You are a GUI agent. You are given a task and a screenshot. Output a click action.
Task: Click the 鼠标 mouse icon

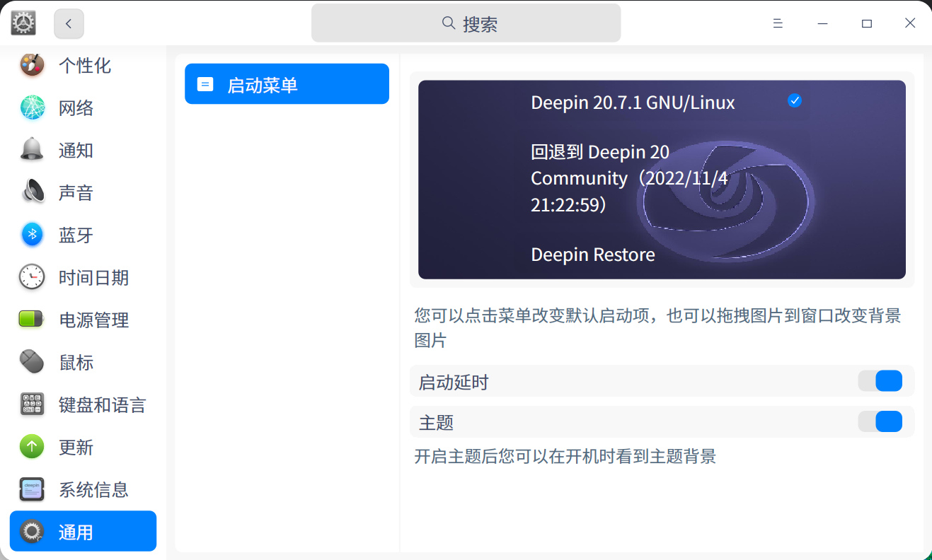pos(32,362)
